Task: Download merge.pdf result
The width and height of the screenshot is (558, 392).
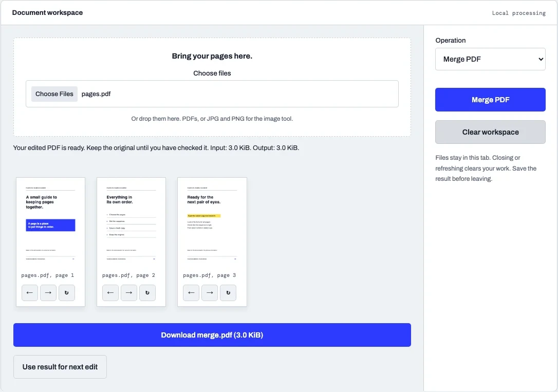Action: click(212, 335)
